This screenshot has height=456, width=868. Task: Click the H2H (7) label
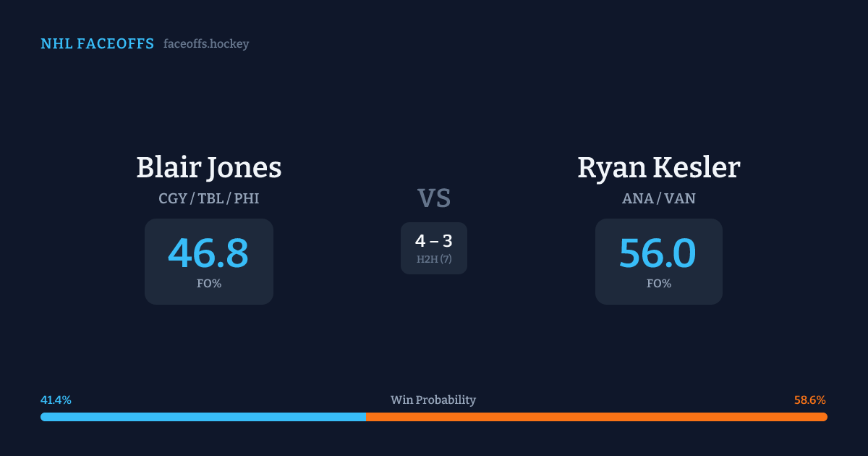click(x=434, y=259)
